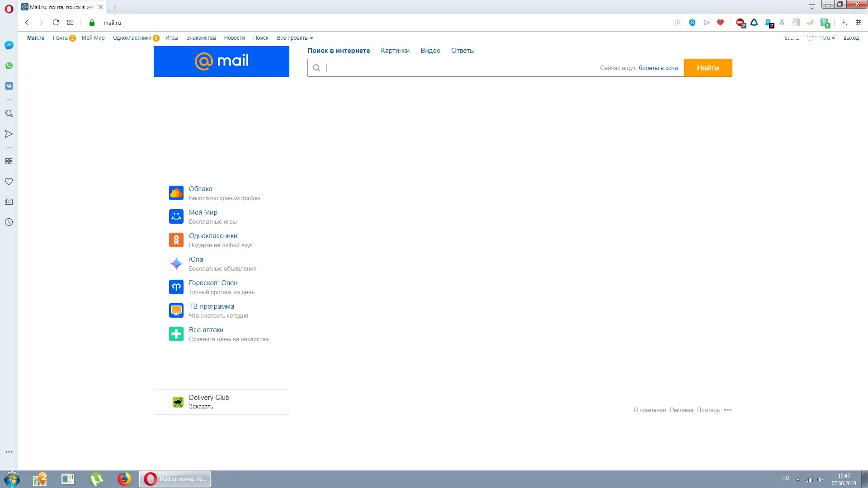Click the sidebar search magnifier icon
Image resolution: width=868 pixels, height=488 pixels.
9,113
